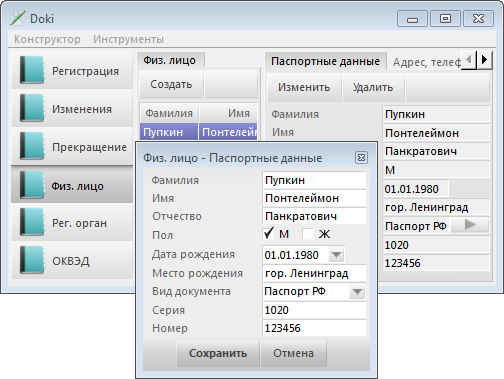The height and width of the screenshot is (379, 504).
Task: Click the 1020 value in main window
Action: (436, 245)
